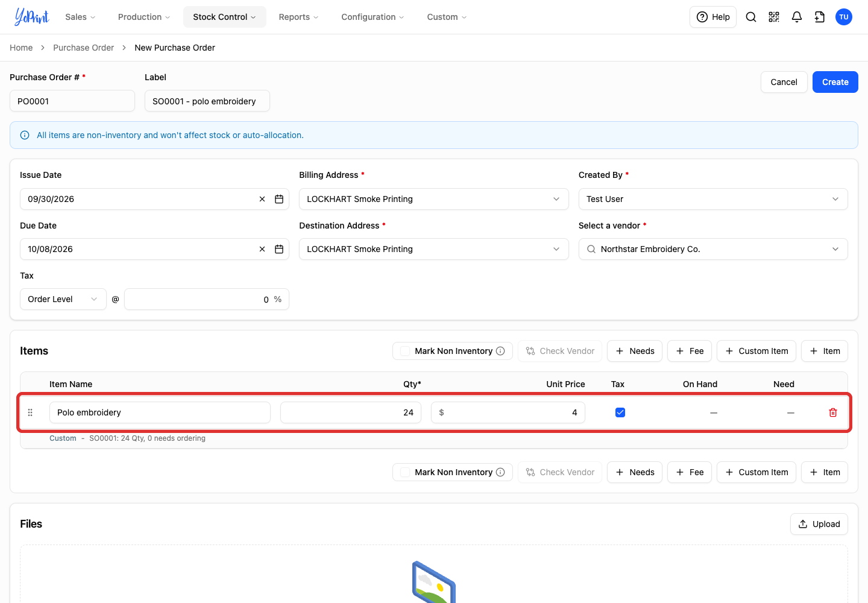868x603 pixels.
Task: Click the bottom Fee button
Action: pos(690,472)
